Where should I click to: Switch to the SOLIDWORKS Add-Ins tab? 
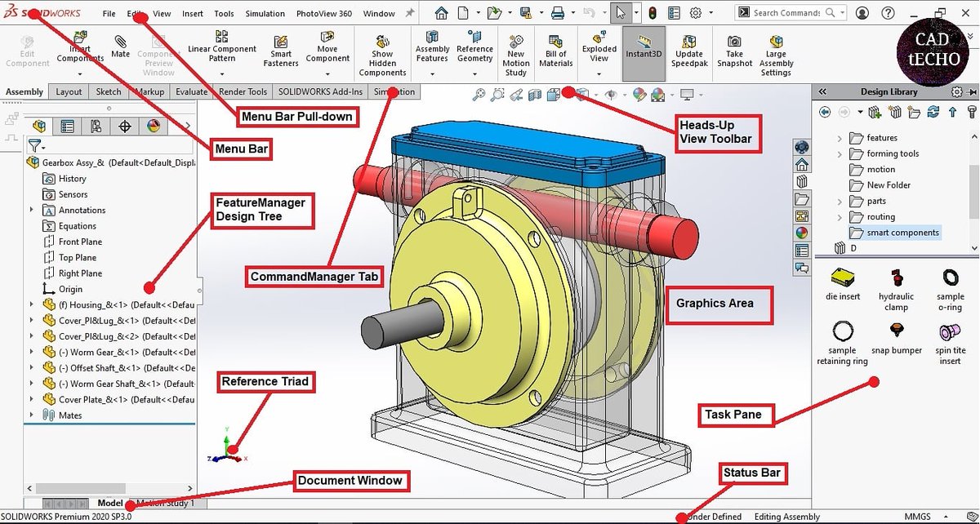[320, 92]
